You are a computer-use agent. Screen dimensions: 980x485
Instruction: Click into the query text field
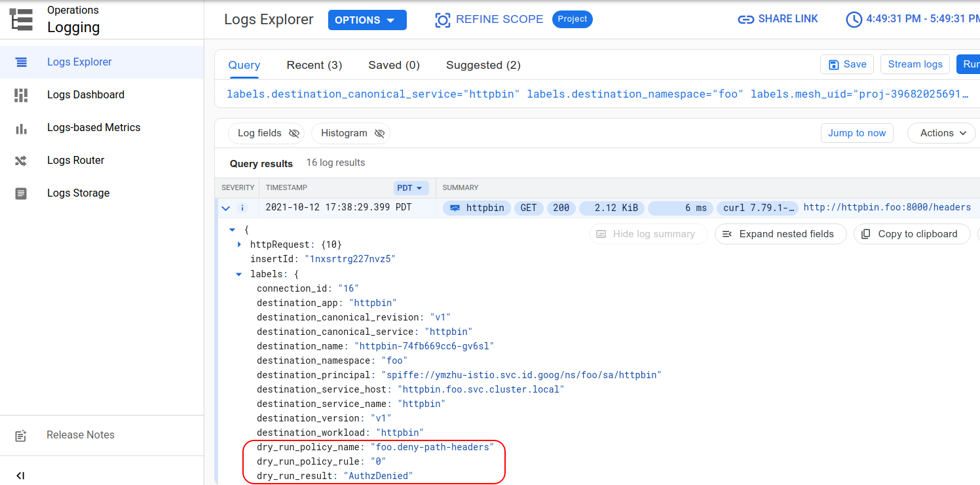[x=590, y=94]
